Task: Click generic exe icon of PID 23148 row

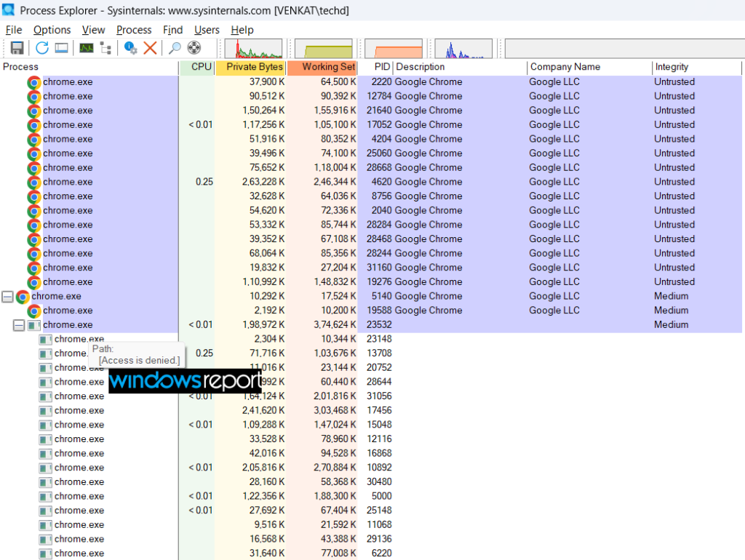Action: coord(45,340)
